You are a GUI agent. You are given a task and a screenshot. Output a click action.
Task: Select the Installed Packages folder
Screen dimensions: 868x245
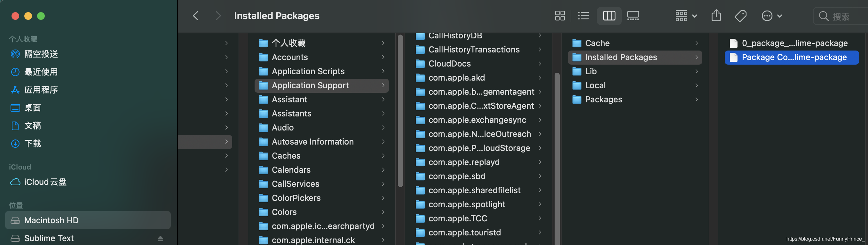[x=635, y=57]
